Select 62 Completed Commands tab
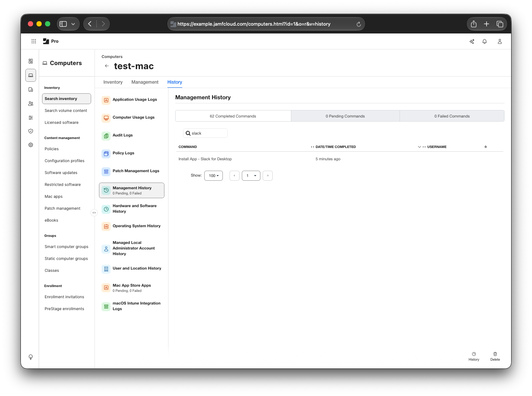 pos(233,116)
